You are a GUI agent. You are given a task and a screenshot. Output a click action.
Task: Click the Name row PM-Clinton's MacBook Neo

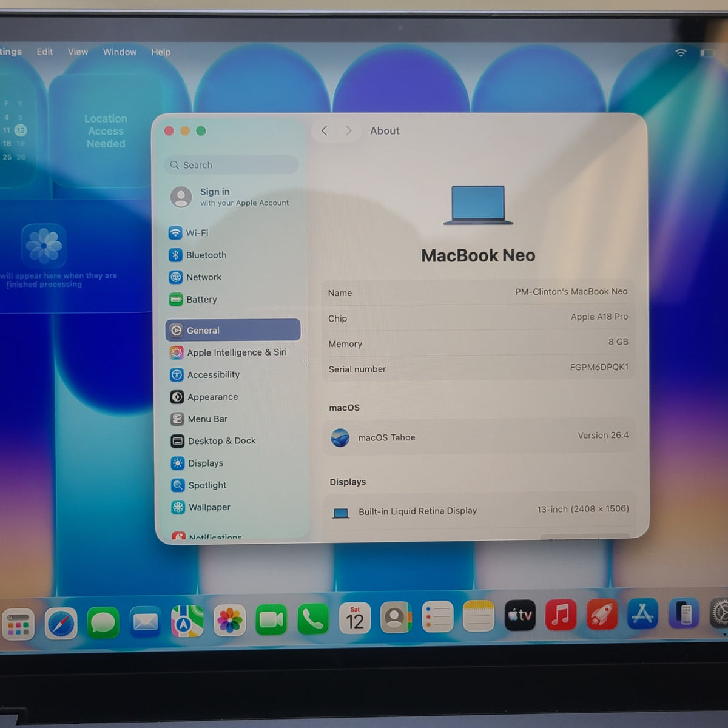click(478, 292)
